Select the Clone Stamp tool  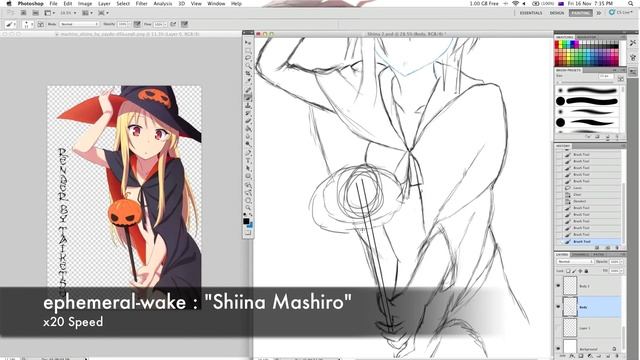pyautogui.click(x=248, y=105)
